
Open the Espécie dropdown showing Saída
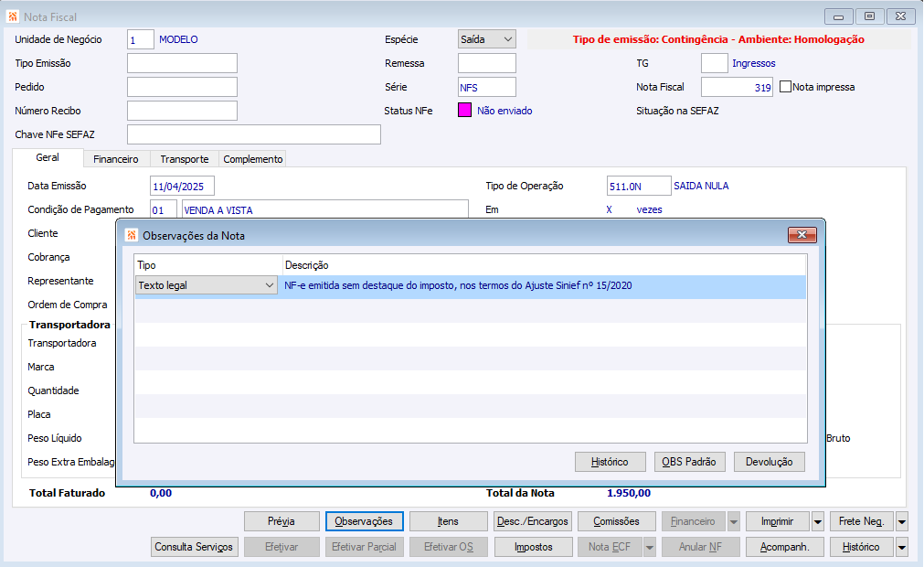tap(487, 39)
